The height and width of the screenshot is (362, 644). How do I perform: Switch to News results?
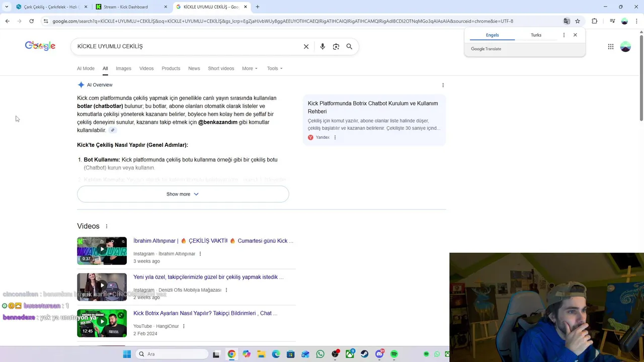[x=194, y=68]
